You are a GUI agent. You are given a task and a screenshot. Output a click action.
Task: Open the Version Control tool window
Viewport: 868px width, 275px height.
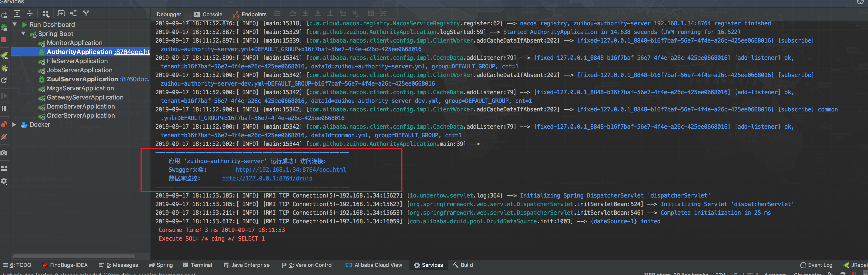(x=307, y=265)
